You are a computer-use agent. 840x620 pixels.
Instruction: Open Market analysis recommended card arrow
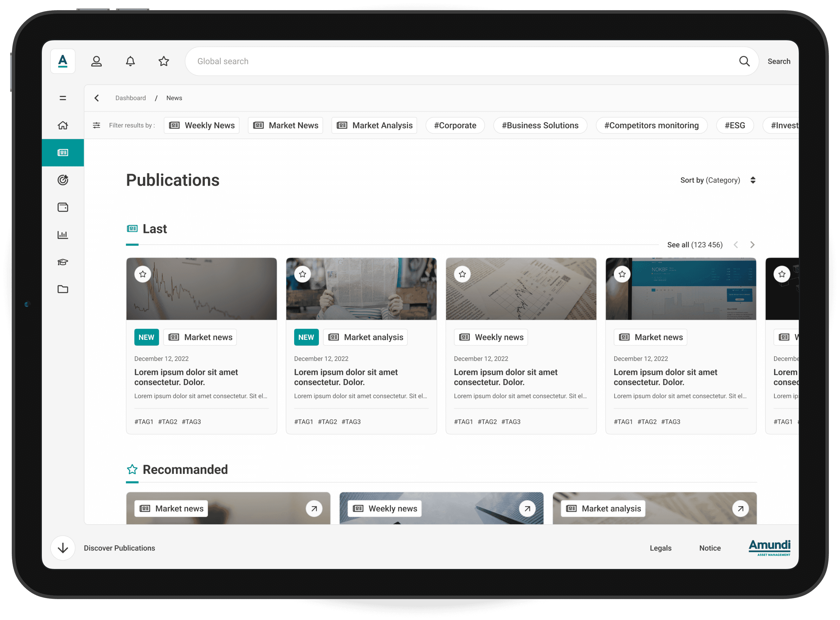(740, 509)
